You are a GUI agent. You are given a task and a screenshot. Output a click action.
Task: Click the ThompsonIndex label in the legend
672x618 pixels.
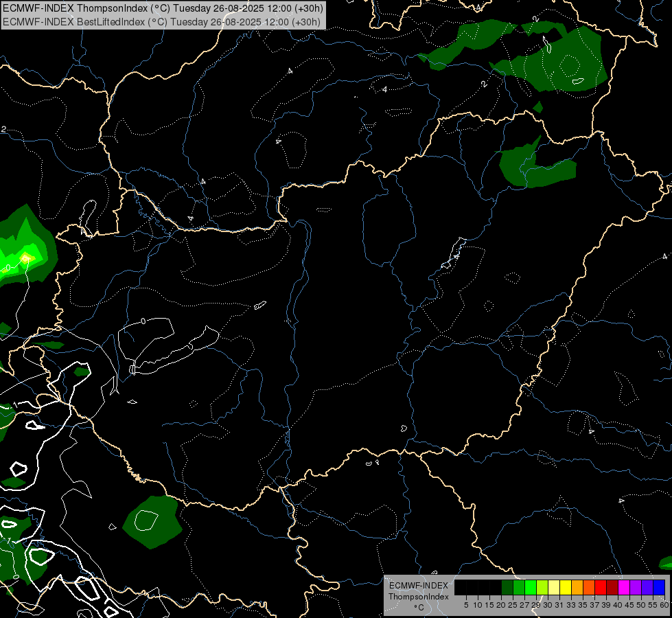(419, 597)
